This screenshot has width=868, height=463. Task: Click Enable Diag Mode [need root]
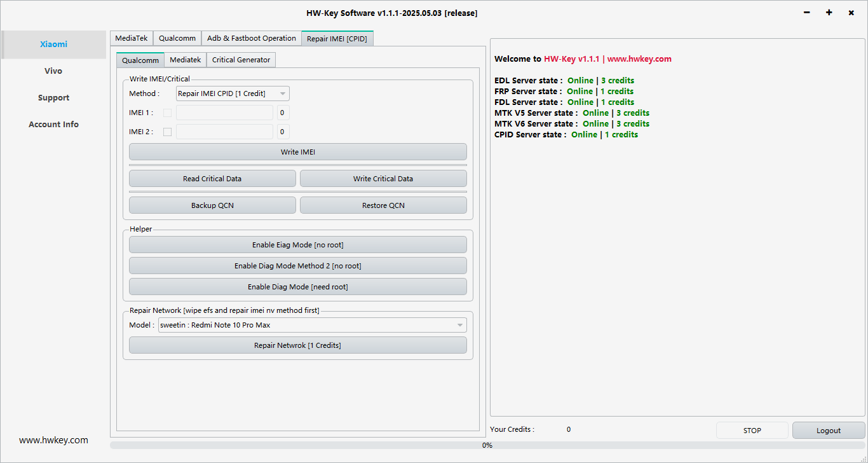pos(298,287)
